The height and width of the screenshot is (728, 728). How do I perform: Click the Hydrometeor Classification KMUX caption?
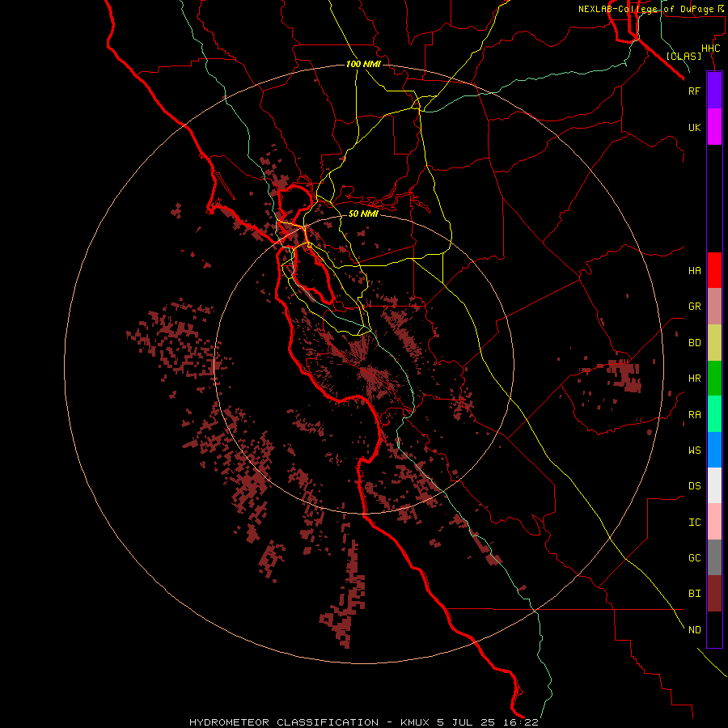(363, 722)
